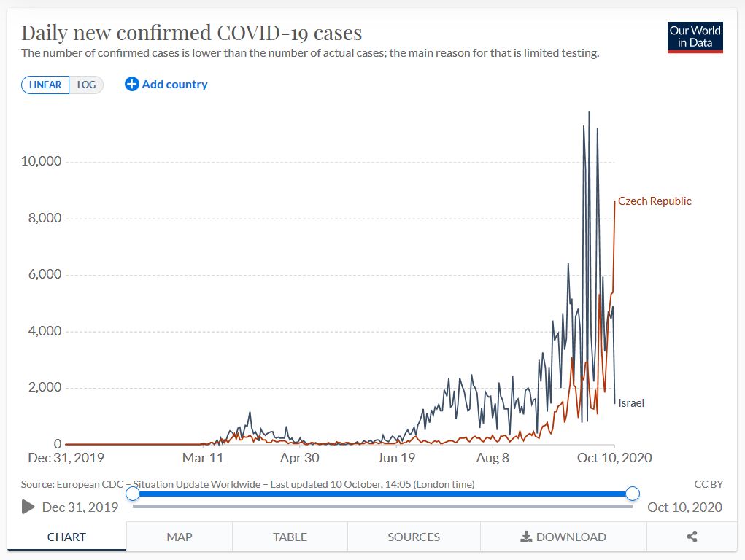Image resolution: width=745 pixels, height=560 pixels.
Task: Click the end date Oct 10, 2020 right of the slider
Action: [x=684, y=507]
